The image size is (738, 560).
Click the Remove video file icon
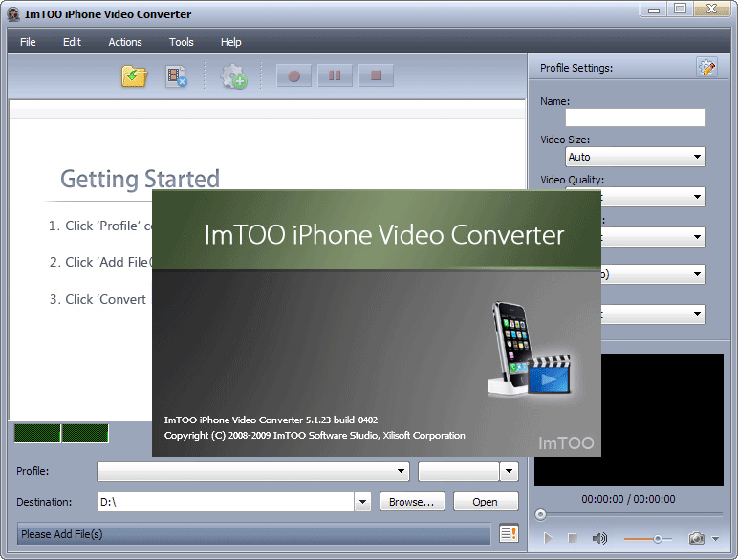(177, 76)
